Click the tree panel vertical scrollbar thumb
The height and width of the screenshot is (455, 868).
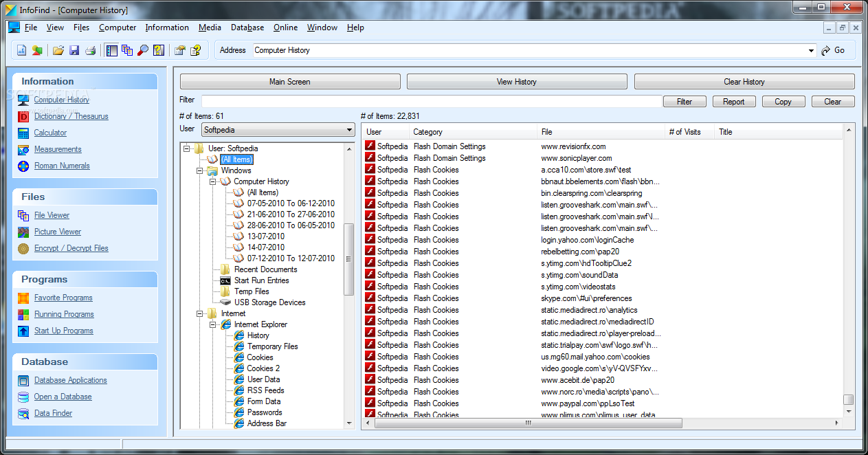[x=349, y=259]
